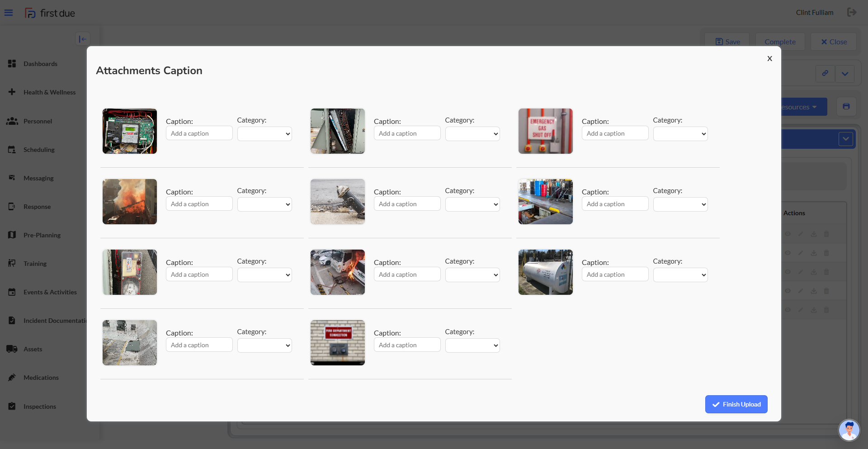Click the Close button in top toolbar
868x449 pixels.
834,42
